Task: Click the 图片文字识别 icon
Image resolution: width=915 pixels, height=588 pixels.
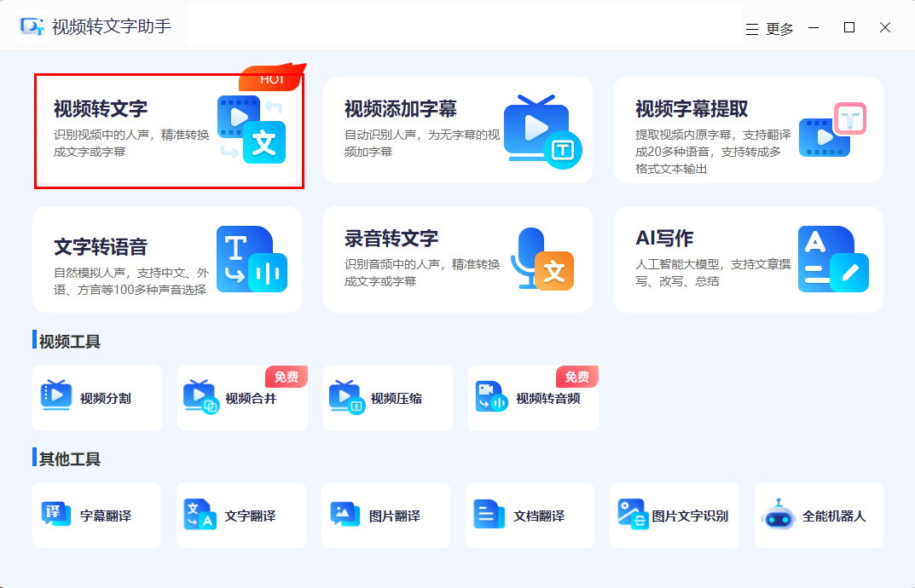Action: (x=633, y=515)
